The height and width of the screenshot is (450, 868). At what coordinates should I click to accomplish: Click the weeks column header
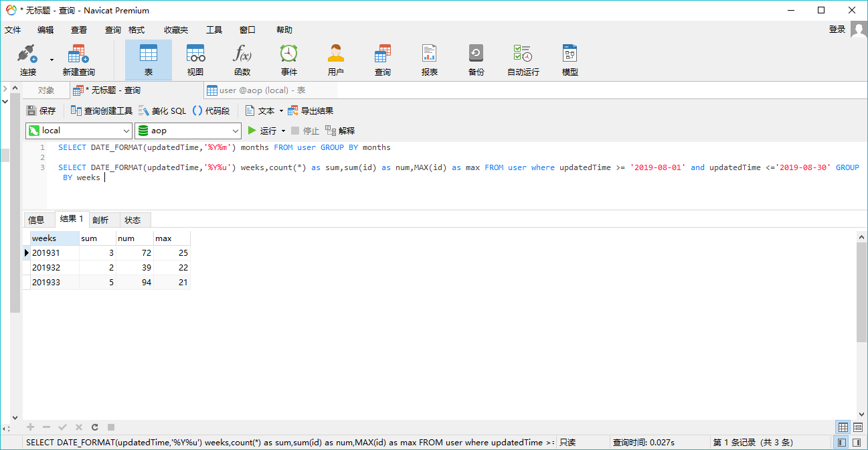tap(55, 238)
